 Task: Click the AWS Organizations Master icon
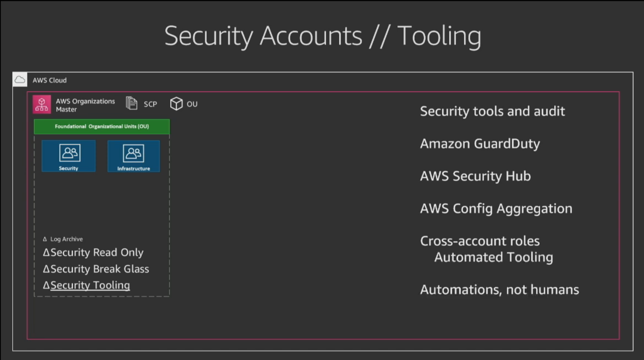pos(42,105)
